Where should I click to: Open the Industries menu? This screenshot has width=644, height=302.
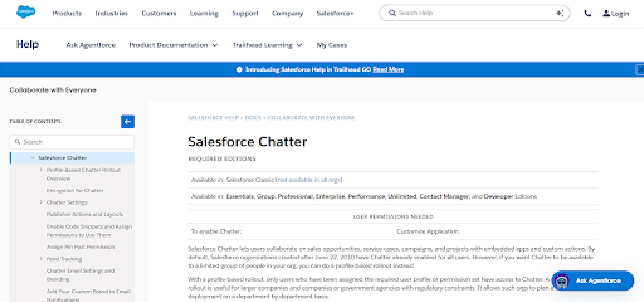click(x=111, y=13)
